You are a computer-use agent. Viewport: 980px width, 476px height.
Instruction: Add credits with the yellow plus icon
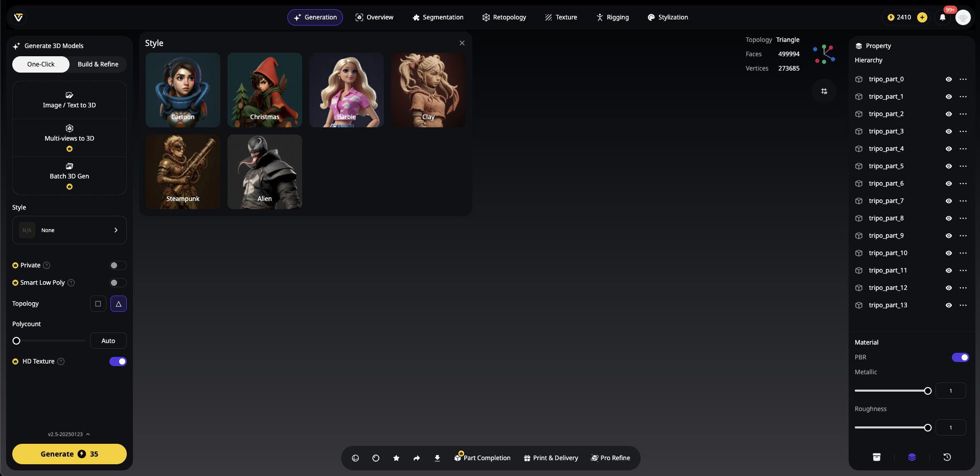tap(922, 17)
